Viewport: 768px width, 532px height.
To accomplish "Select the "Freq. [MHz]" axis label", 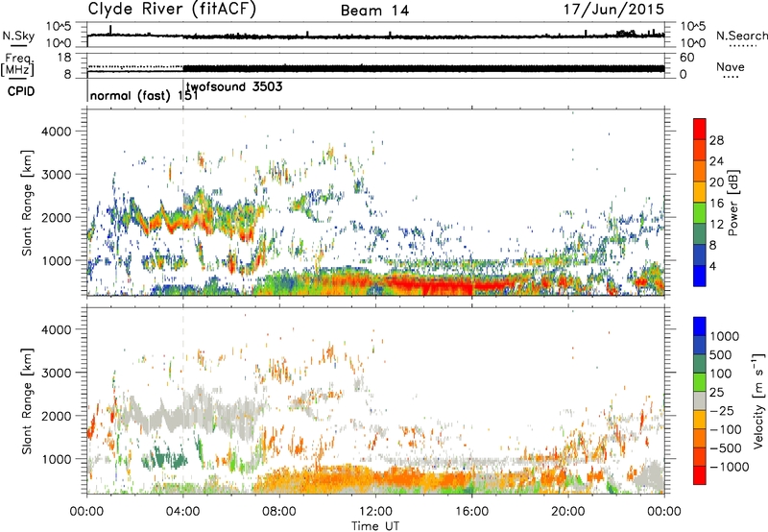I will [17, 65].
